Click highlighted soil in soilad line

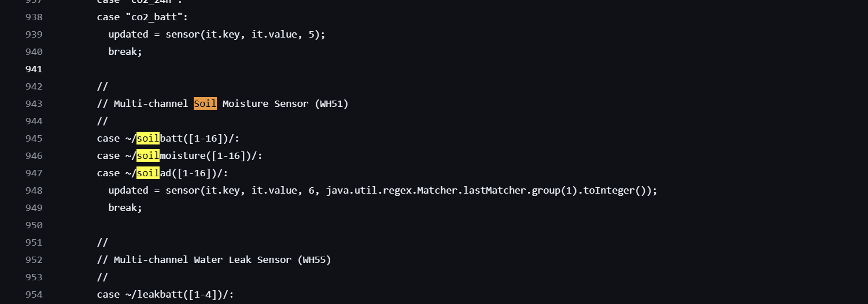pyautogui.click(x=148, y=173)
